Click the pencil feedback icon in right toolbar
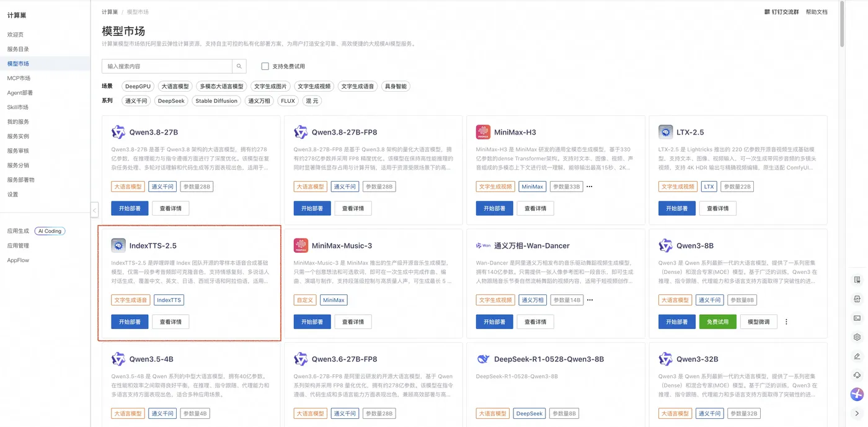Screen dimensions: 868x427 857,356
